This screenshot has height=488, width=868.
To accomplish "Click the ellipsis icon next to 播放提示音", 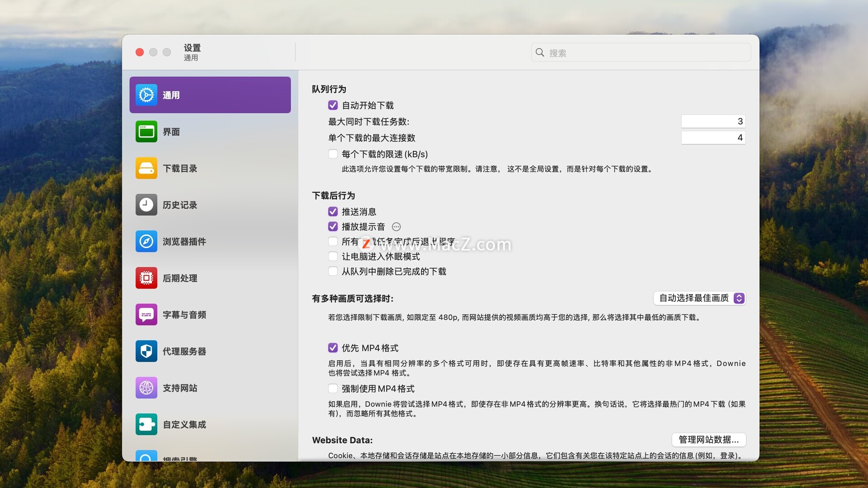I will 396,227.
